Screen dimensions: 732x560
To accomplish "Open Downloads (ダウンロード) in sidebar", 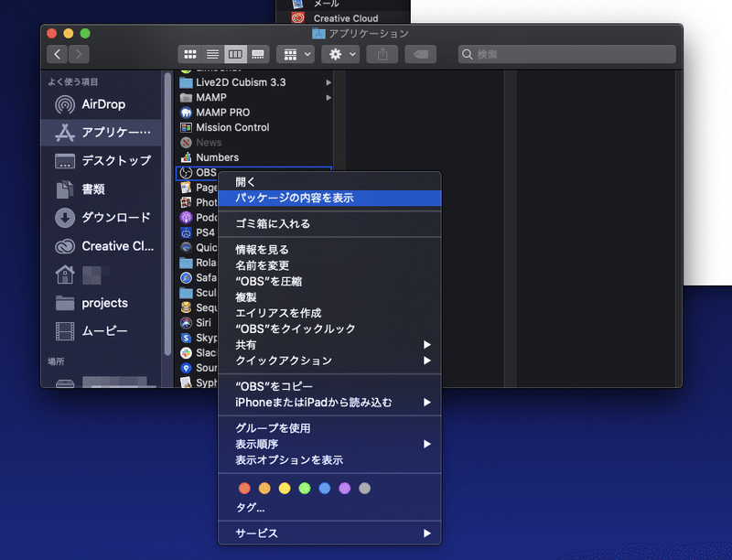I will [101, 218].
